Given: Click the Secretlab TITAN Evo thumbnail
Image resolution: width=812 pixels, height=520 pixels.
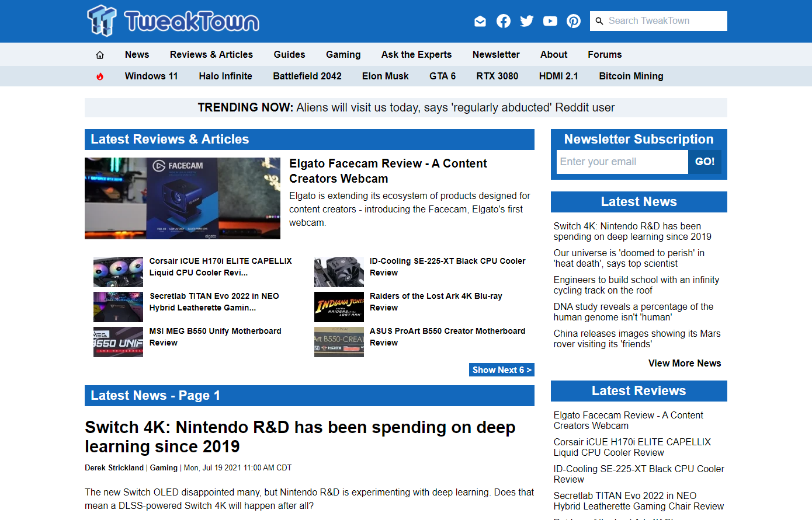Looking at the screenshot, I should click(118, 307).
